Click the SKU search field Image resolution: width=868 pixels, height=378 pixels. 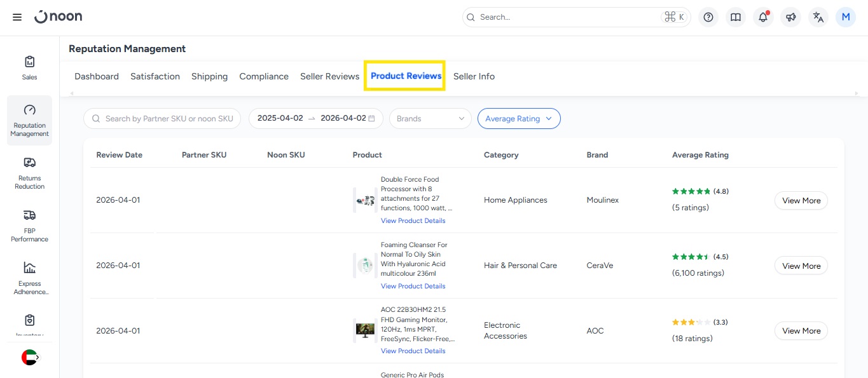coord(169,119)
